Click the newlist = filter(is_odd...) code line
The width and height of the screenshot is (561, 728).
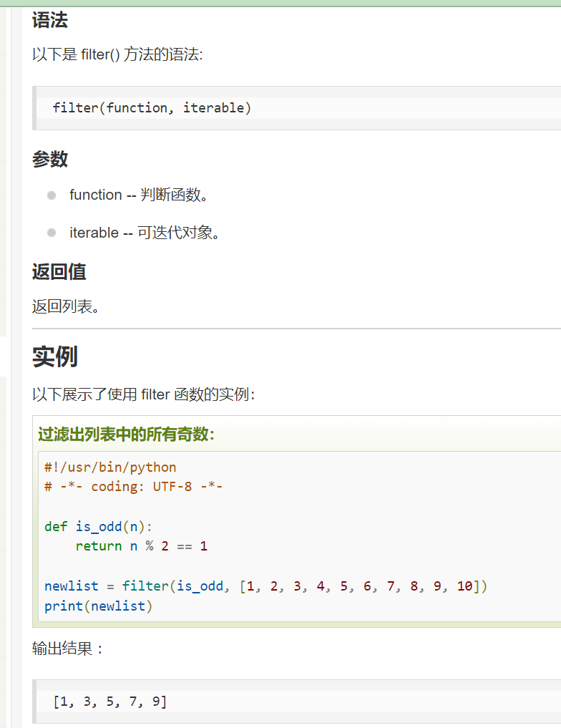click(266, 586)
